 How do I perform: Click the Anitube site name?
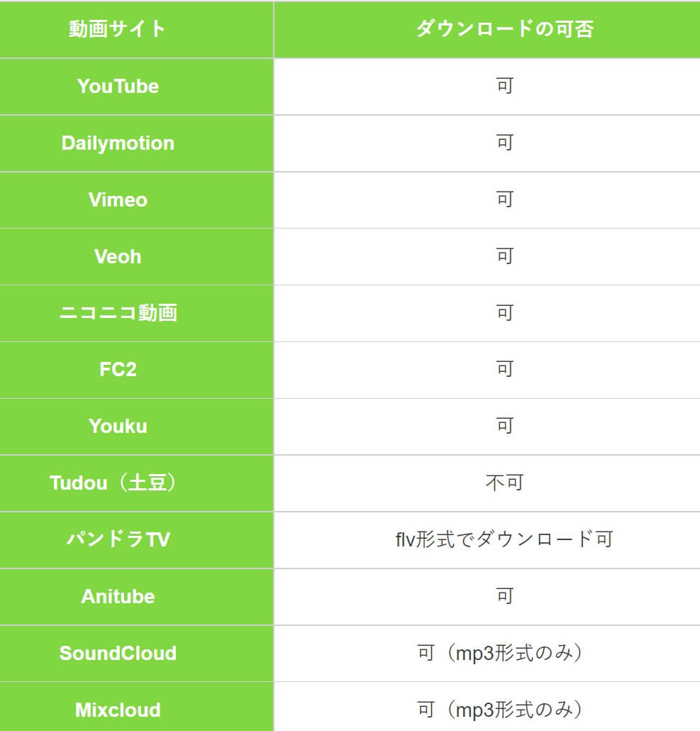(118, 597)
